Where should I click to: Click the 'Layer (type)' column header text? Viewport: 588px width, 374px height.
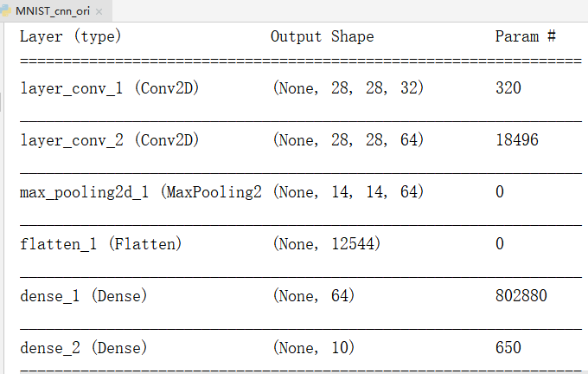click(x=71, y=36)
